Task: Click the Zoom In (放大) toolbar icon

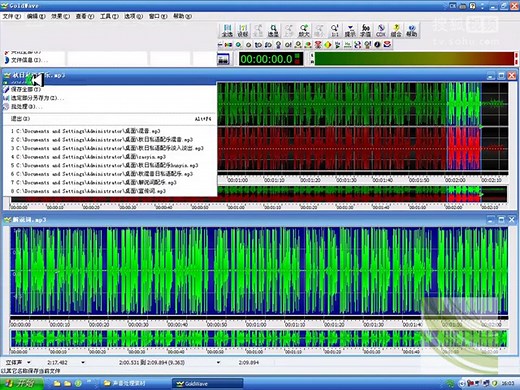Action: point(304,31)
